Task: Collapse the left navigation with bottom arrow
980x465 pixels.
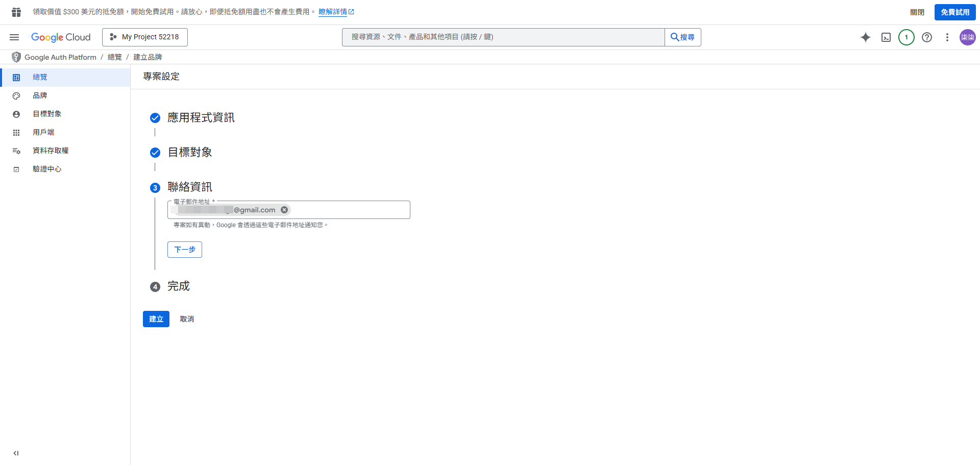Action: tap(15, 453)
